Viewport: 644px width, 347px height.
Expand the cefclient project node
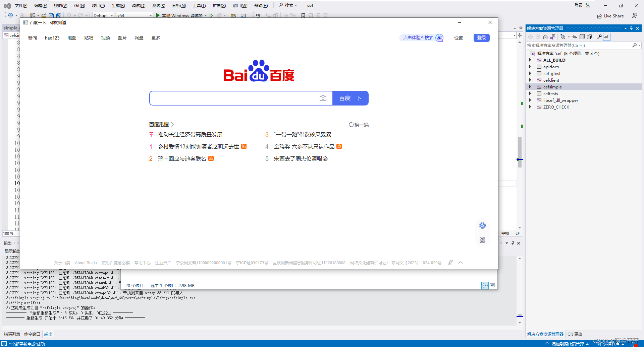(530, 80)
